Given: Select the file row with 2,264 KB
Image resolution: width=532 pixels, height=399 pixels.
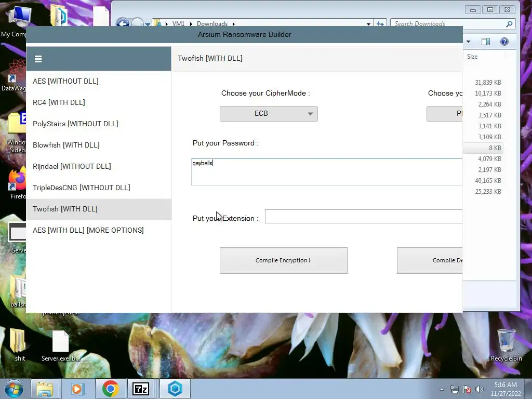Looking at the screenshot, I should 483,104.
